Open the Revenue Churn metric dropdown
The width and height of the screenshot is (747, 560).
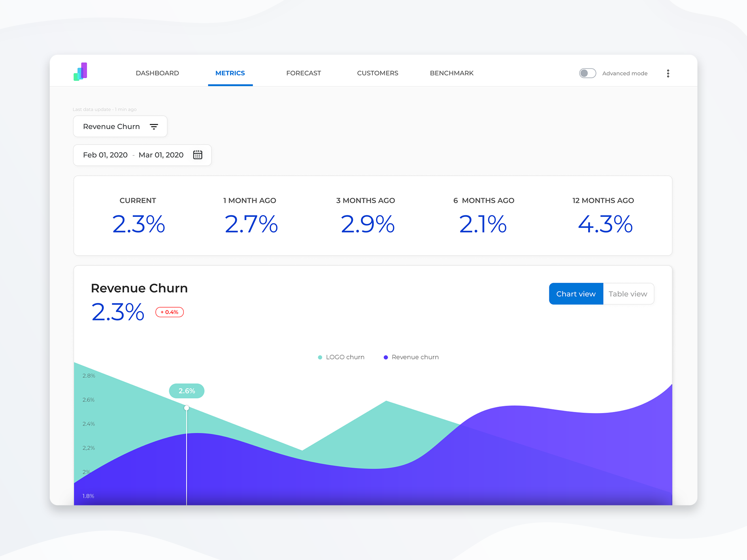[120, 126]
